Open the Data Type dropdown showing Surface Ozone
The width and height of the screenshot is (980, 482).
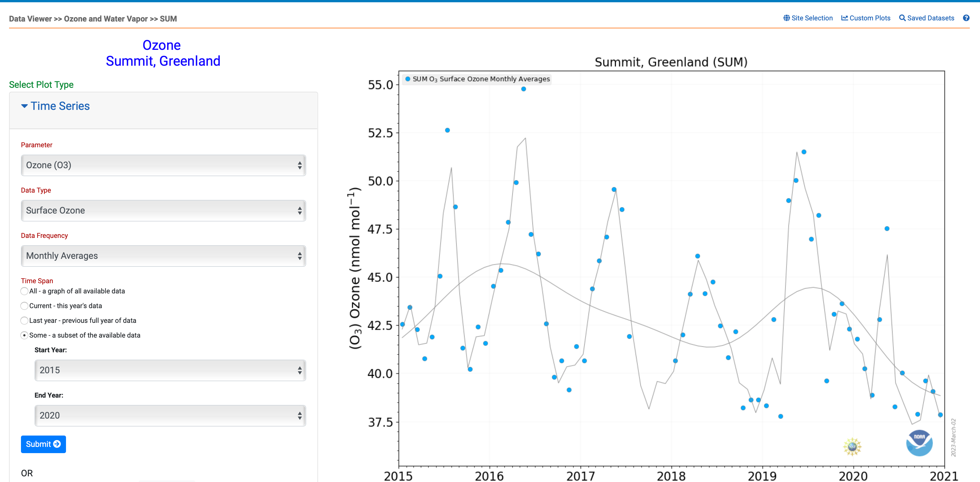163,210
